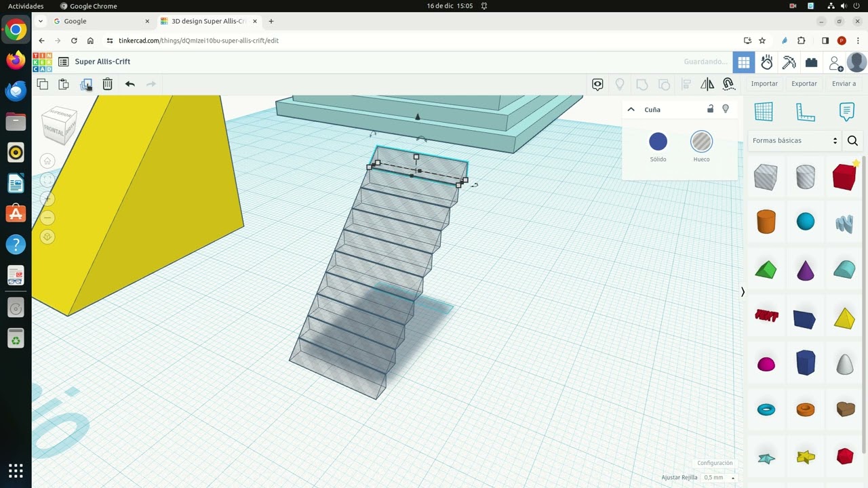Click the Align tool icon
The height and width of the screenshot is (488, 868).
686,84
